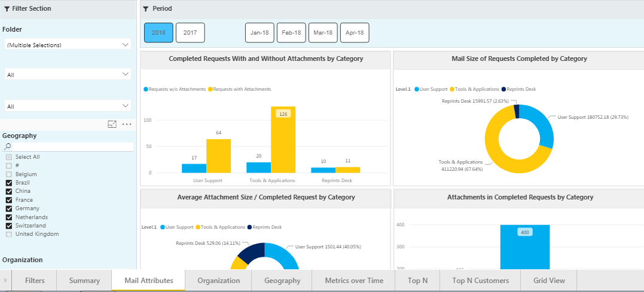The height and width of the screenshot is (292, 644).
Task: Click the label 'Reprints Desk 15991.57 (2.63%)'
Action: pos(475,101)
